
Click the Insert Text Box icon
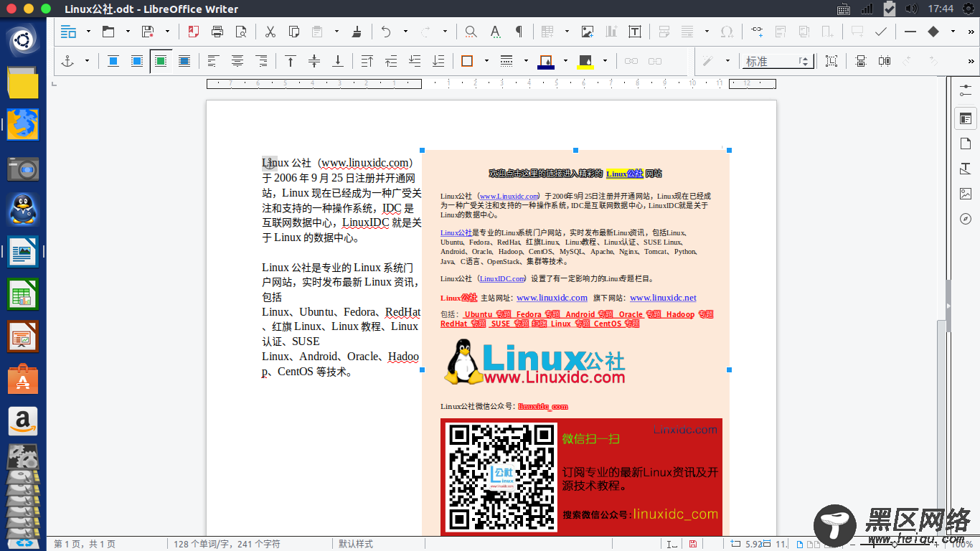pos(635,32)
